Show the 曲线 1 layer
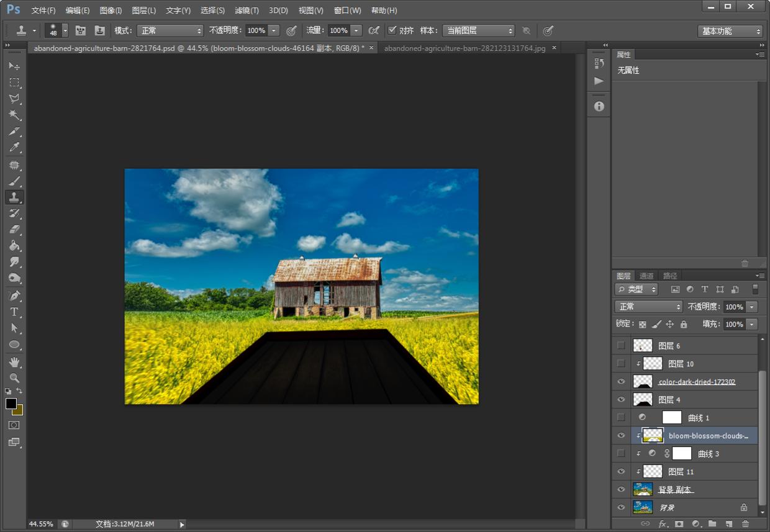 pos(621,418)
